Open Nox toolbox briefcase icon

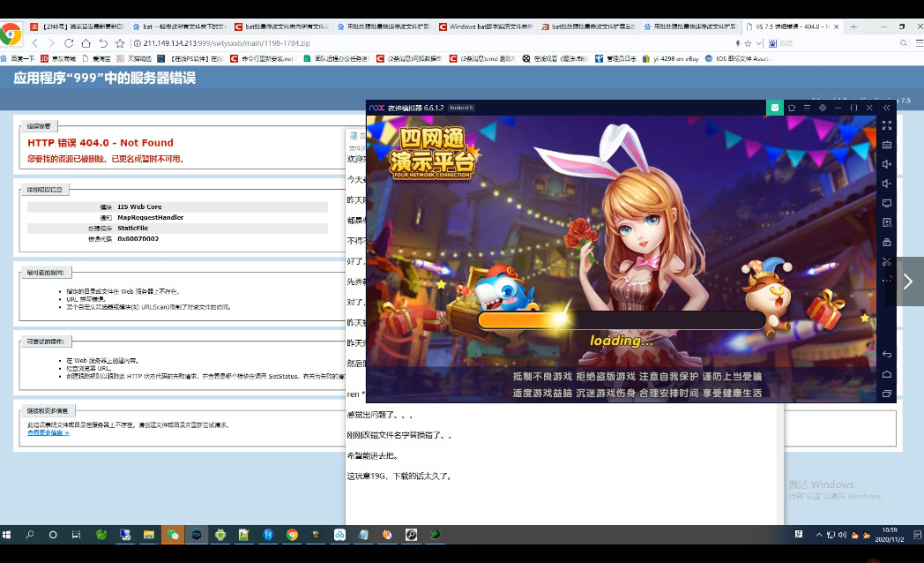(887, 243)
